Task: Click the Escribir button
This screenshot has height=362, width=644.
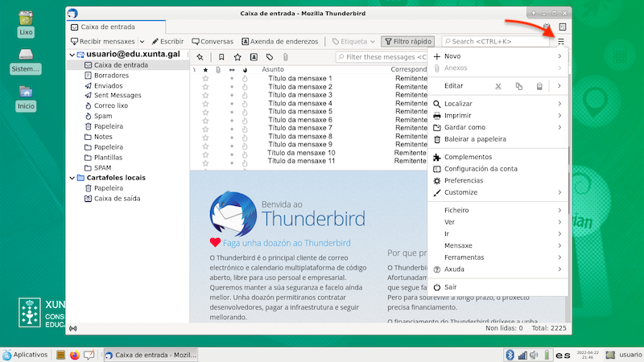Action: pos(167,41)
